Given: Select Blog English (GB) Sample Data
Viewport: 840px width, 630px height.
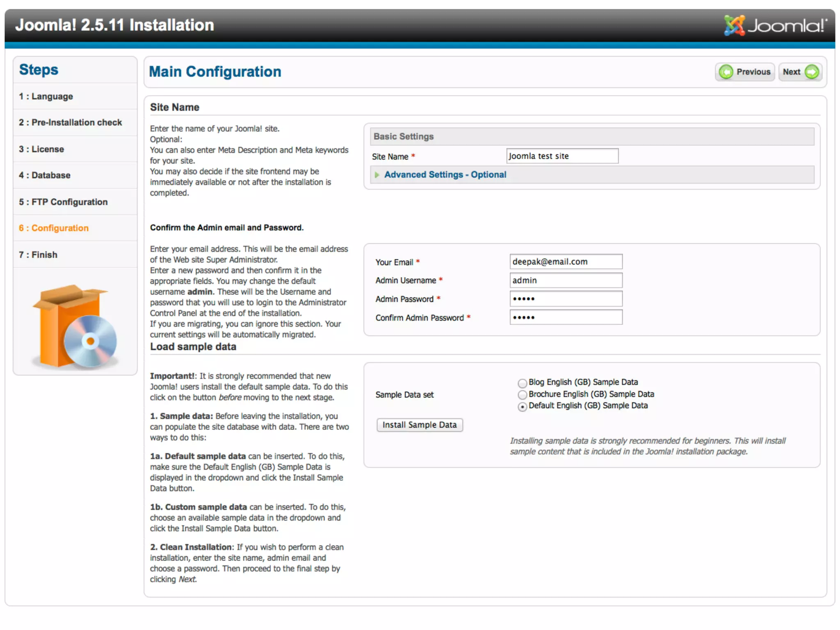Looking at the screenshot, I should [522, 383].
